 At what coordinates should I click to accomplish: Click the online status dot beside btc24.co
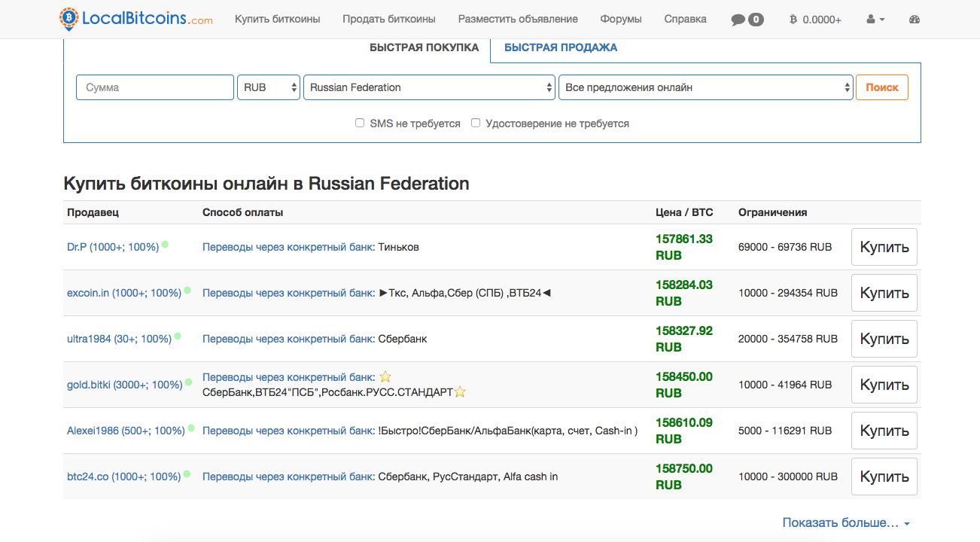(x=187, y=474)
